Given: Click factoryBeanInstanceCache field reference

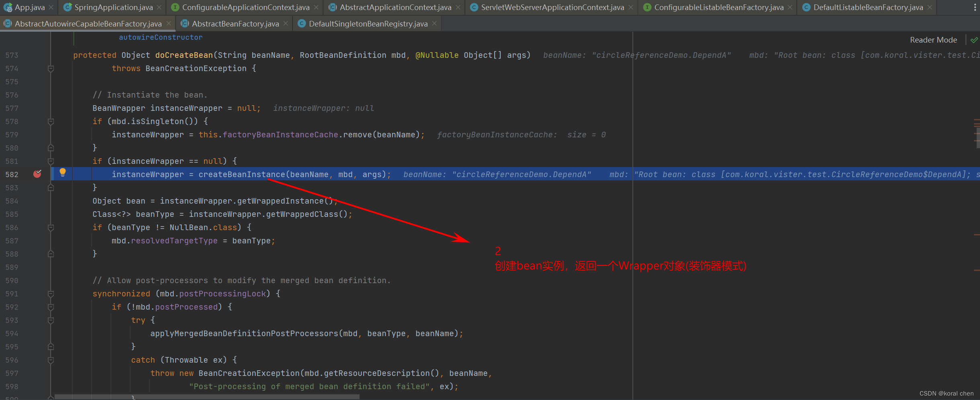Looking at the screenshot, I should tap(280, 135).
